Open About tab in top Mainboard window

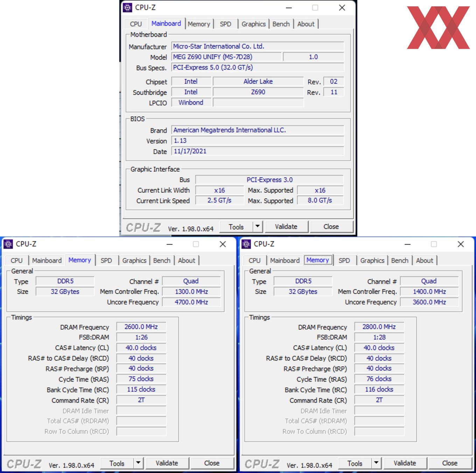[x=306, y=24]
